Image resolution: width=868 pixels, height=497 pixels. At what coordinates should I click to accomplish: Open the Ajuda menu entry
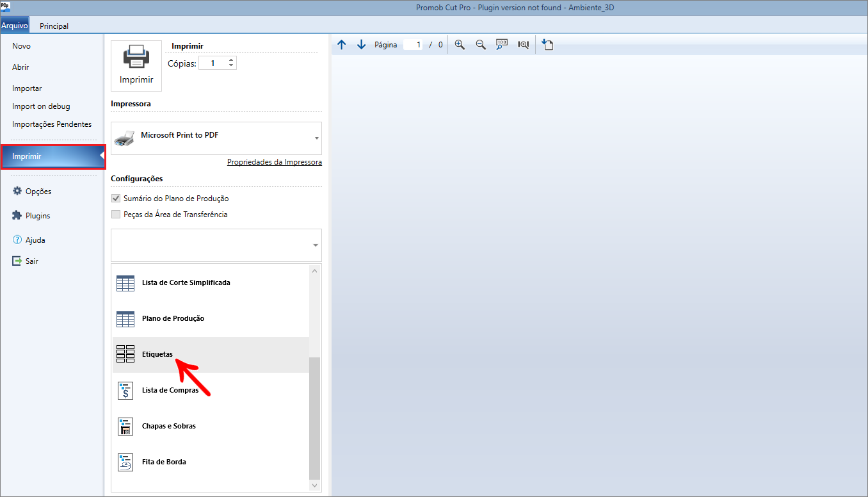coord(35,240)
